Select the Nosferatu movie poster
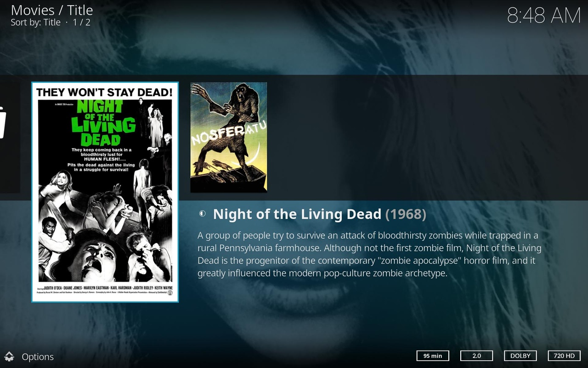Image resolution: width=588 pixels, height=368 pixels. click(229, 137)
